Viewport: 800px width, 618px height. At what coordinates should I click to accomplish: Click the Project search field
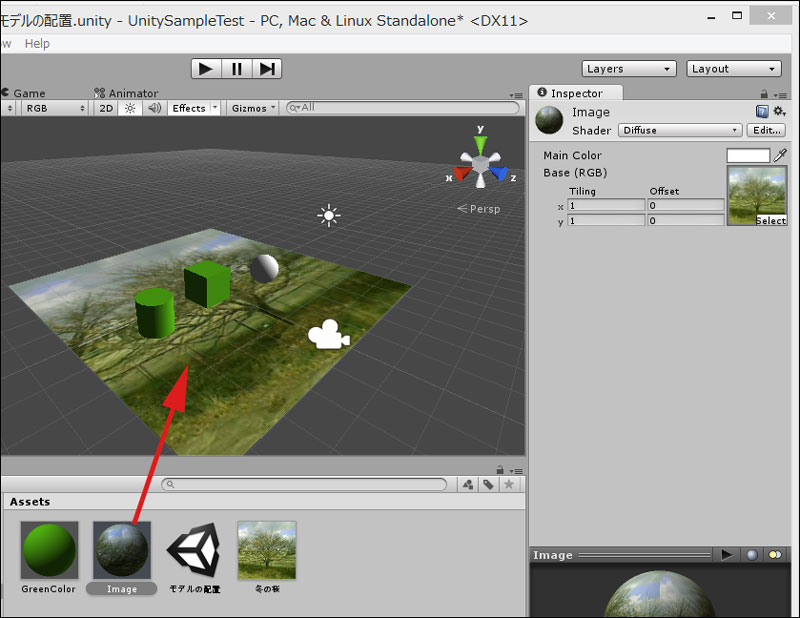(x=304, y=484)
